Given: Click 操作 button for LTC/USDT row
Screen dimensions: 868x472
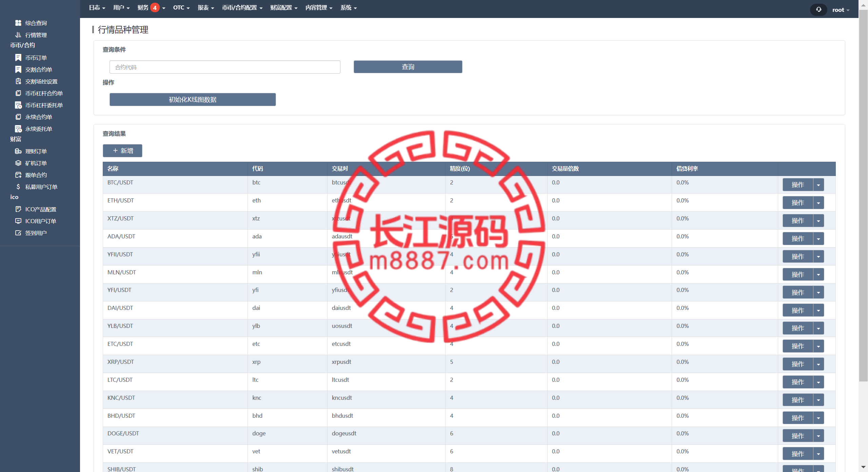Looking at the screenshot, I should tap(798, 382).
